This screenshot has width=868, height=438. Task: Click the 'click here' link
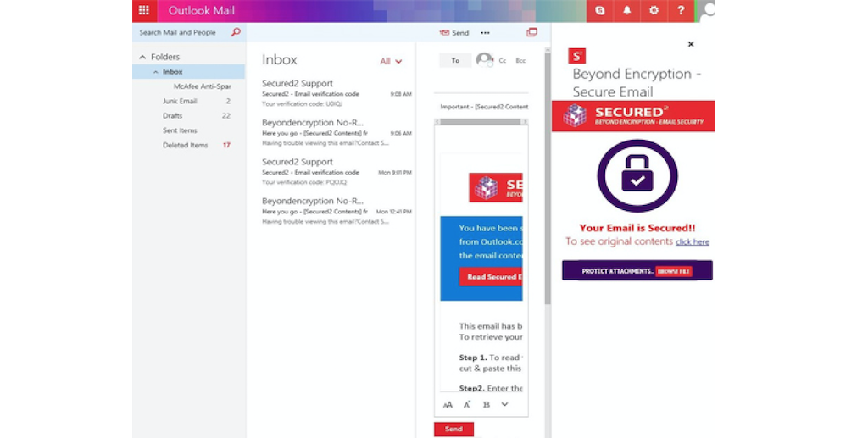[x=693, y=242]
